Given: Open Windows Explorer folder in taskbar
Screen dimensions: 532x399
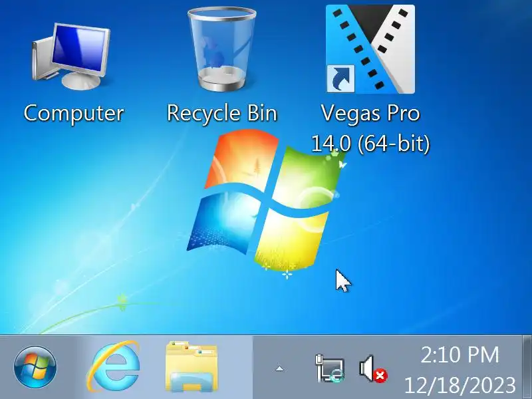Looking at the screenshot, I should (x=192, y=366).
